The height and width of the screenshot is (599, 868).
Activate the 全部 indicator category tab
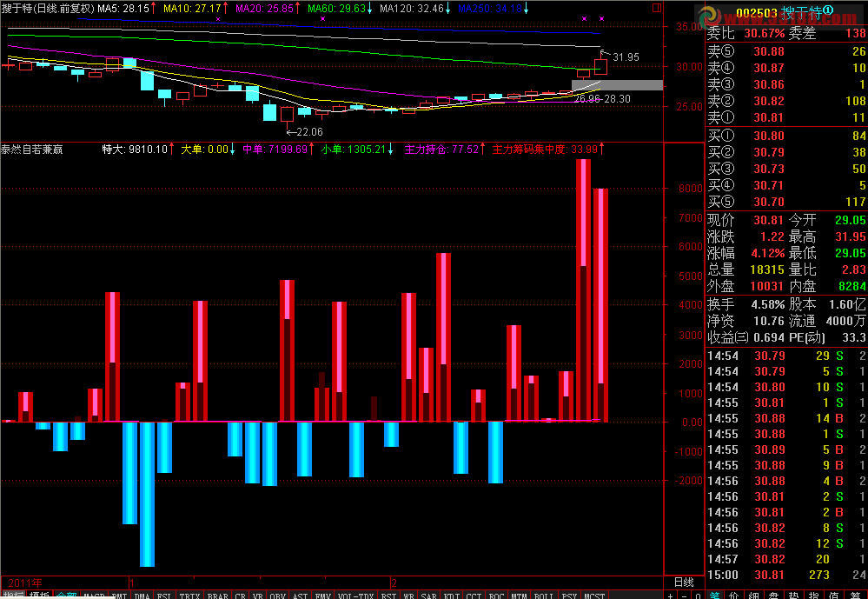[x=66, y=595]
